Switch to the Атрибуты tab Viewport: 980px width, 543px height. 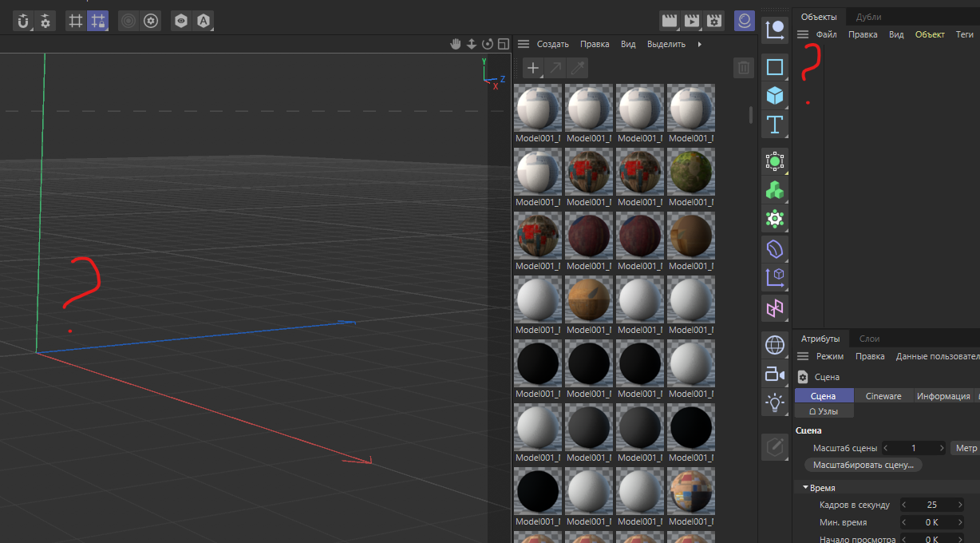(820, 339)
